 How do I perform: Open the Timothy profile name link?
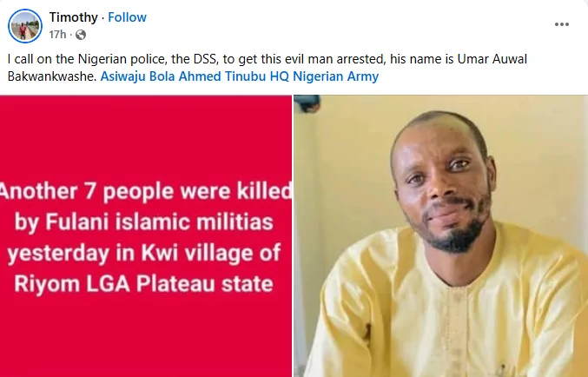74,17
